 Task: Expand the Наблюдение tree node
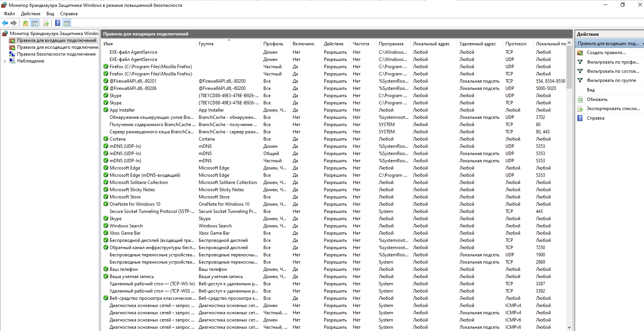(5, 61)
